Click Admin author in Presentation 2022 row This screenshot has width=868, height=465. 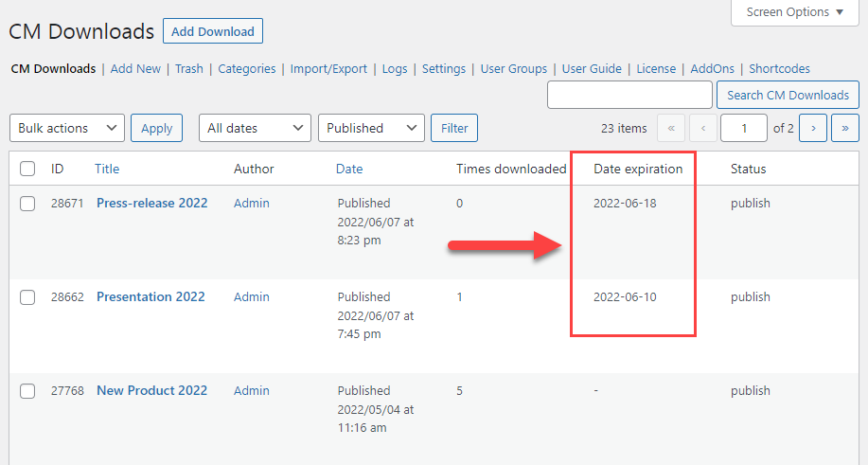point(252,296)
